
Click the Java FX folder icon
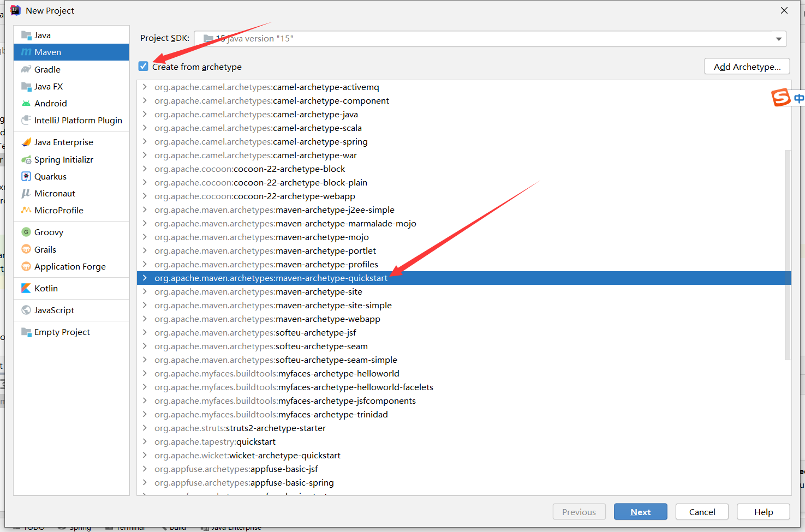pos(26,86)
